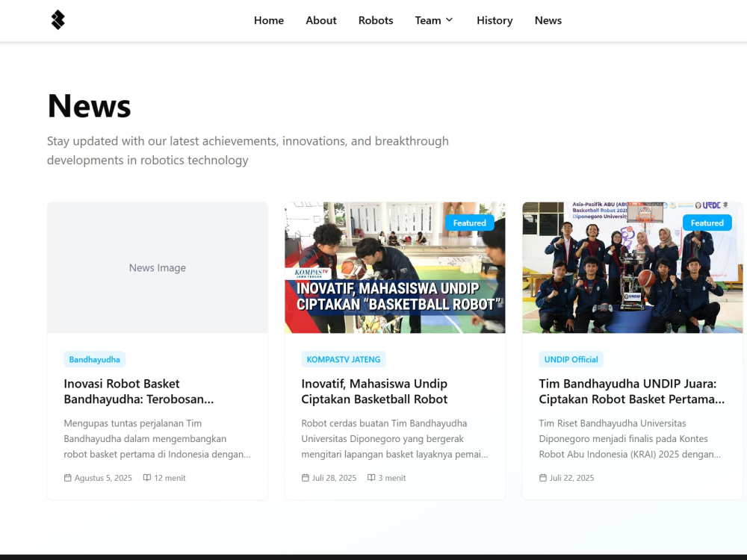Open article Inovatif, Mahasiswa Undip Ciptakan Basketball Robot
This screenshot has height=560, width=747.
(x=374, y=391)
